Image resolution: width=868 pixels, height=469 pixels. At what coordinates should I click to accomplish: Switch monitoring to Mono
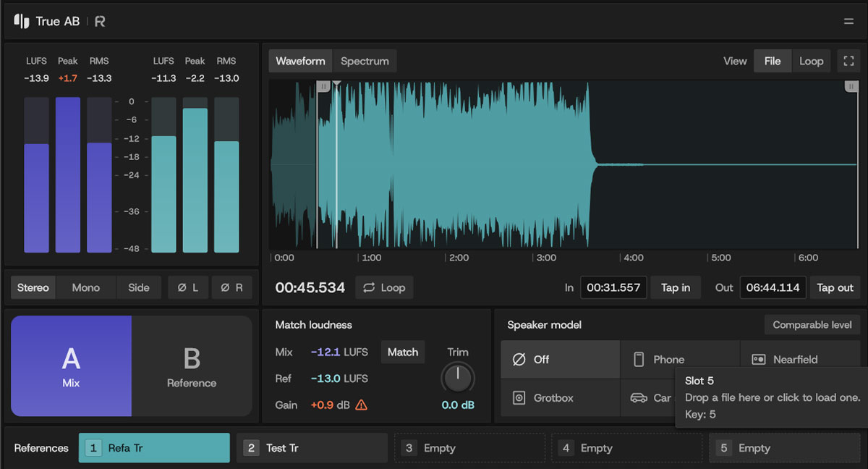(x=86, y=287)
